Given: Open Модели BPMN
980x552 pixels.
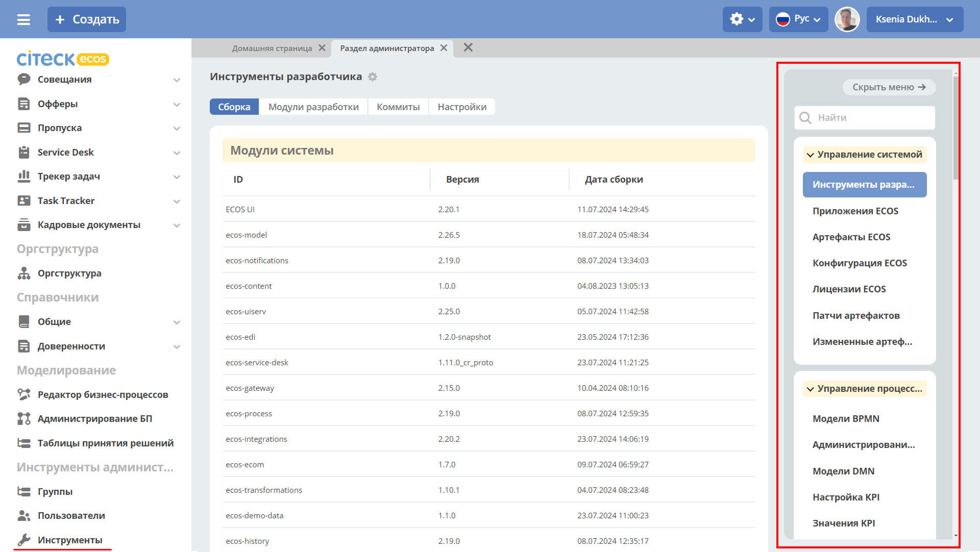Looking at the screenshot, I should coord(846,418).
